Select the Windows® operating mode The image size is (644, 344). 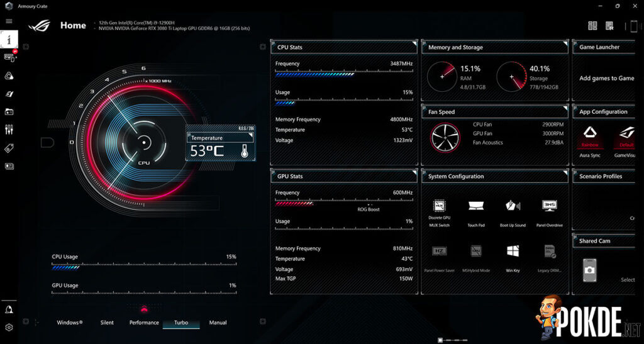tap(70, 323)
